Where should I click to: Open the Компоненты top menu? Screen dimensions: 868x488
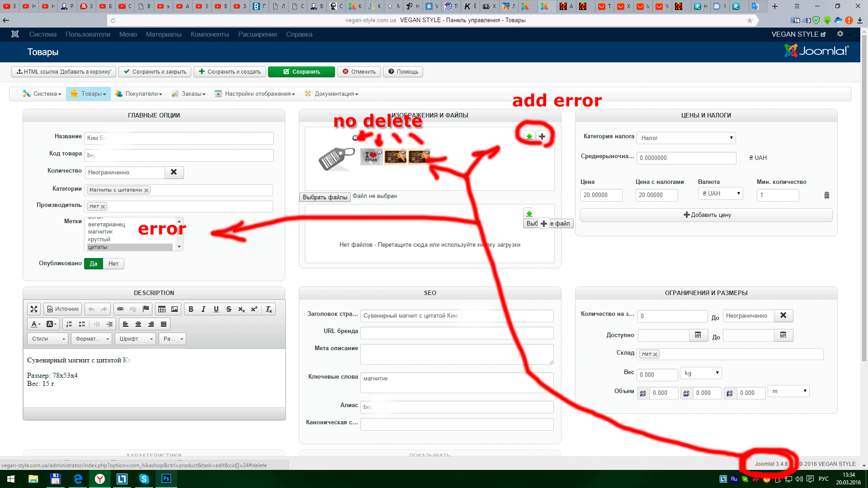tap(209, 34)
